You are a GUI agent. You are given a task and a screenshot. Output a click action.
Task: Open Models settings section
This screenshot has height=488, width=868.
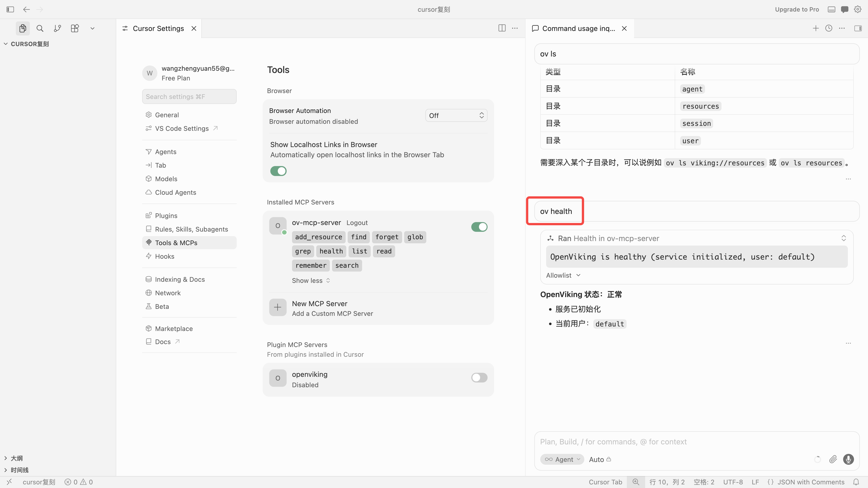pyautogui.click(x=189, y=179)
